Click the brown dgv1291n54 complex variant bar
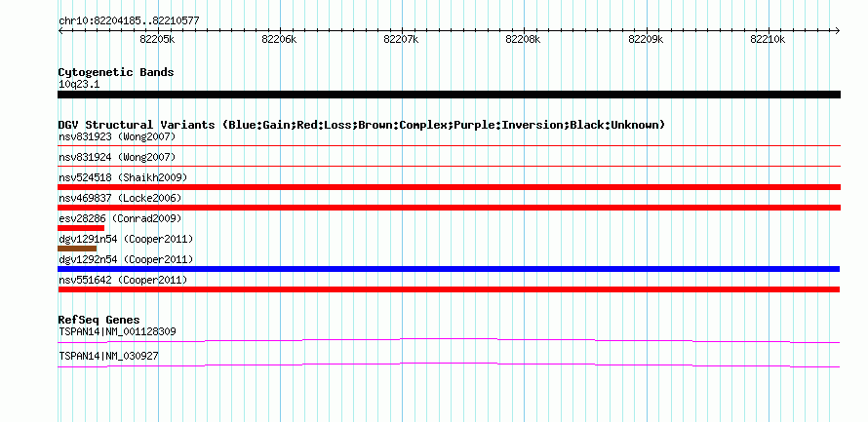Screen dimensions: 868x422 coord(77,249)
